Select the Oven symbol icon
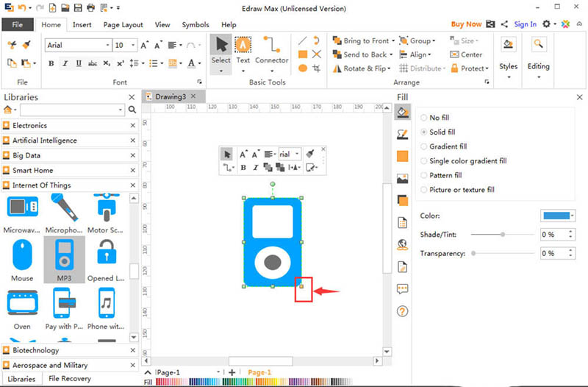 click(x=22, y=307)
